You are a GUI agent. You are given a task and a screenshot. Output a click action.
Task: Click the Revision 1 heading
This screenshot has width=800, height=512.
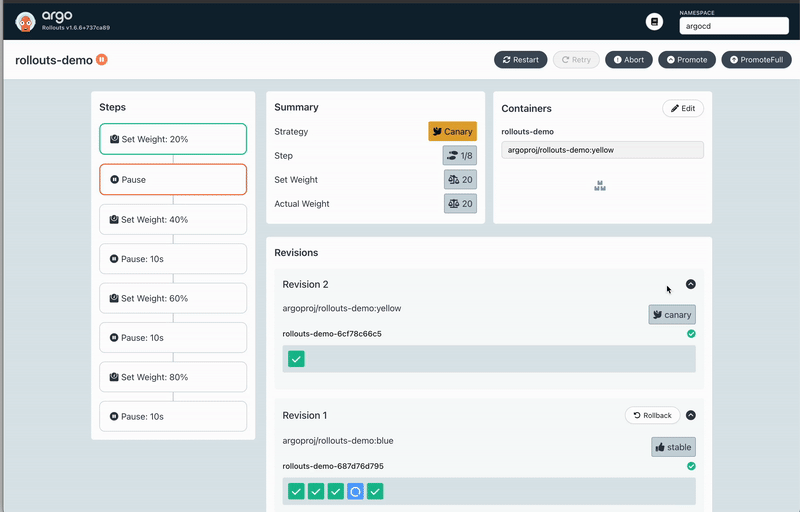coord(305,416)
